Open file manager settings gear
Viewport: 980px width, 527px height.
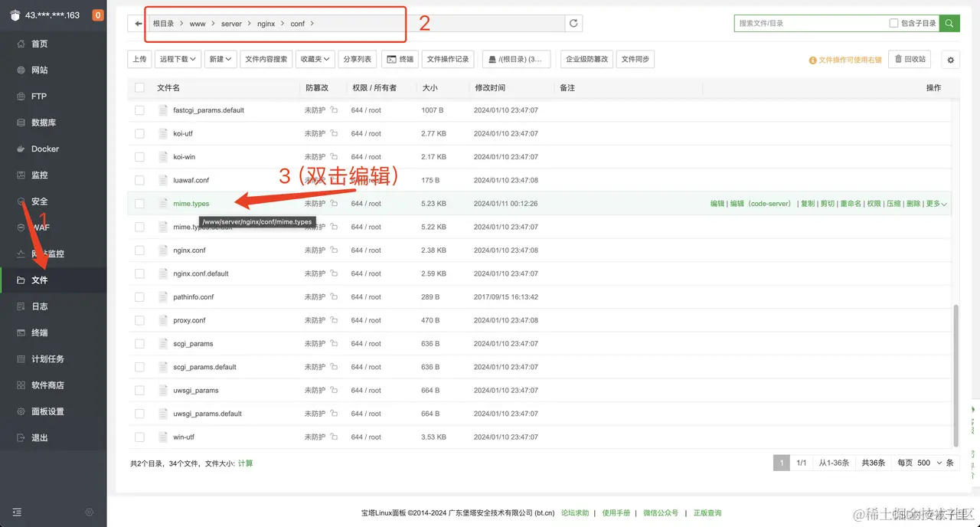pos(951,60)
